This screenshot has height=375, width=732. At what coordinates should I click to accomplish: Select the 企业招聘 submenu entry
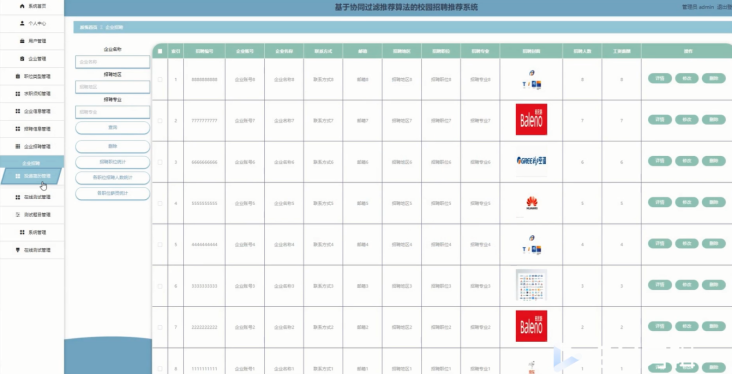click(x=31, y=163)
